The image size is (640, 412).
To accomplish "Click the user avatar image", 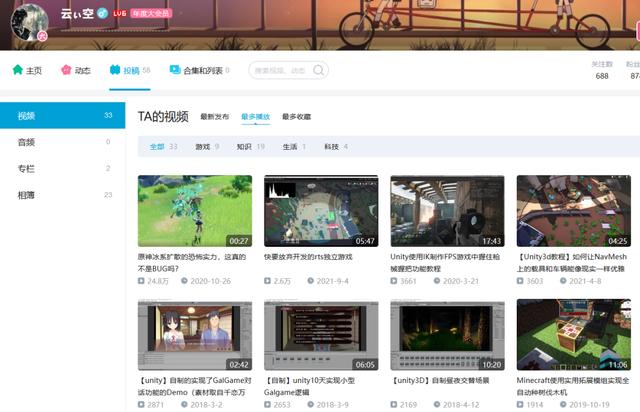I will [27, 21].
